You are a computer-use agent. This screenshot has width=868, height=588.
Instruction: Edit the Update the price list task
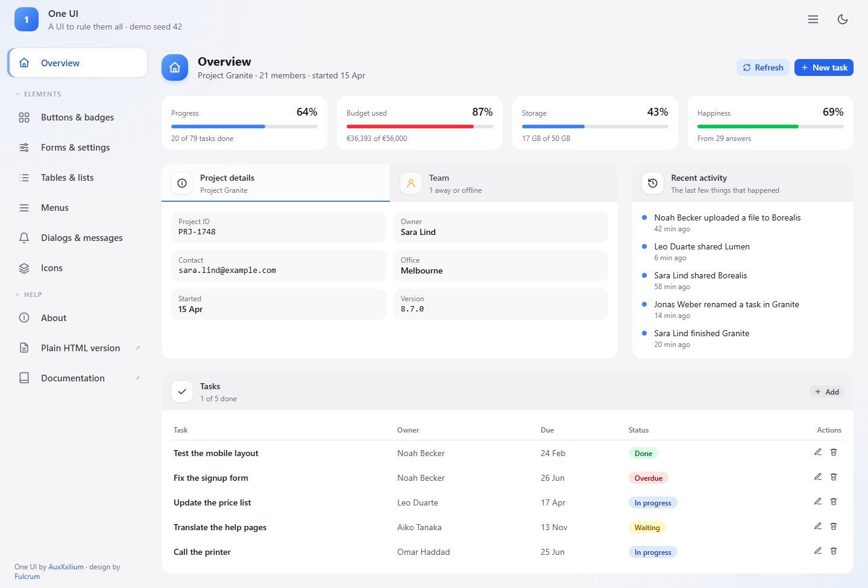pos(818,502)
